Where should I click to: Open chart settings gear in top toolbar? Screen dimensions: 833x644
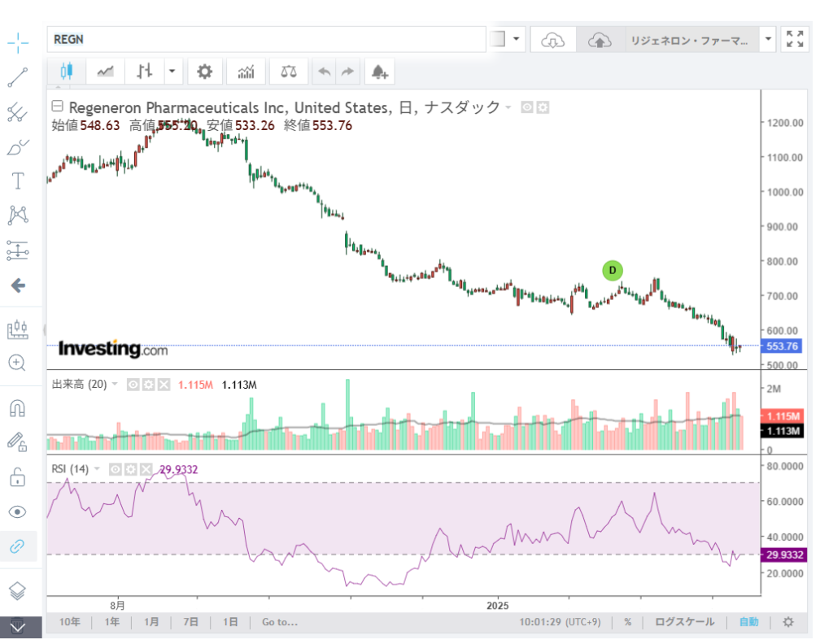click(x=204, y=71)
